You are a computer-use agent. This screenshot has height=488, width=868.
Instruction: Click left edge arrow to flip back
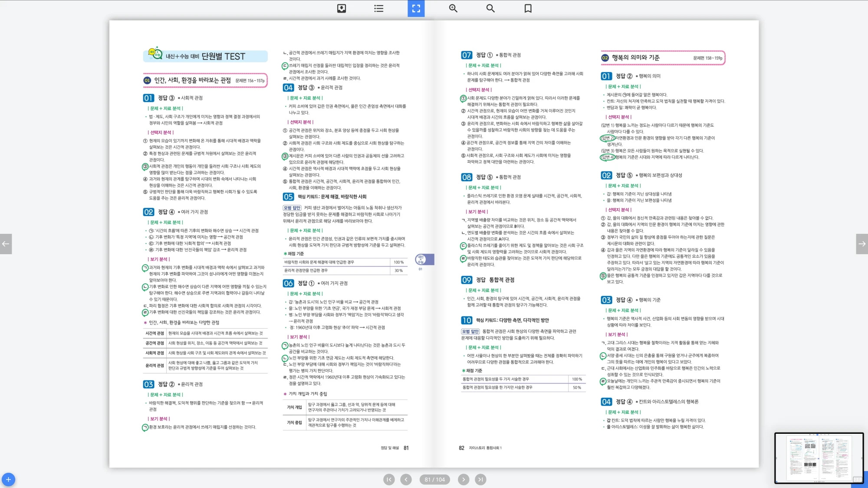[6, 244]
